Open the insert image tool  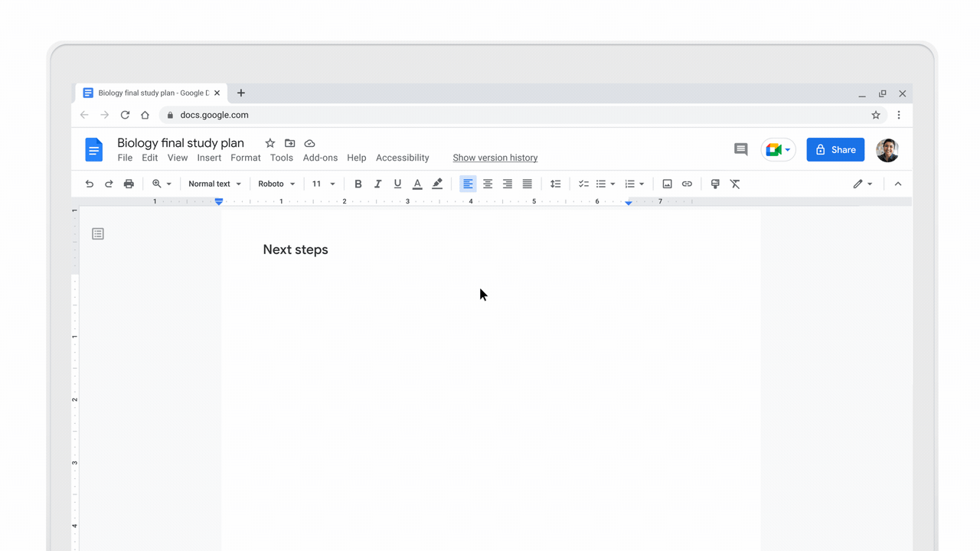pos(667,184)
